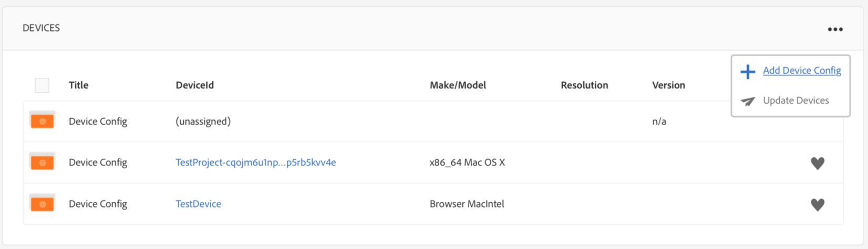The height and width of the screenshot is (249, 868).
Task: Toggle the select-all checkbox in table header
Action: point(42,86)
